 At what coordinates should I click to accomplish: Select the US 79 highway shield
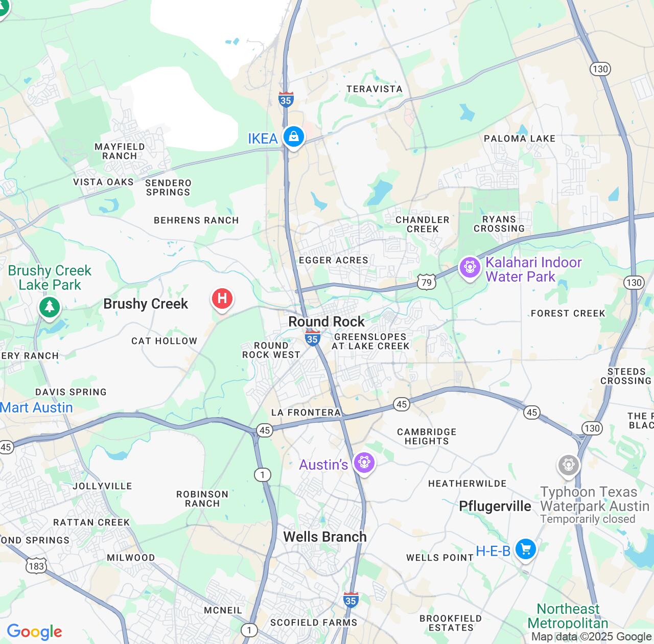pyautogui.click(x=427, y=283)
